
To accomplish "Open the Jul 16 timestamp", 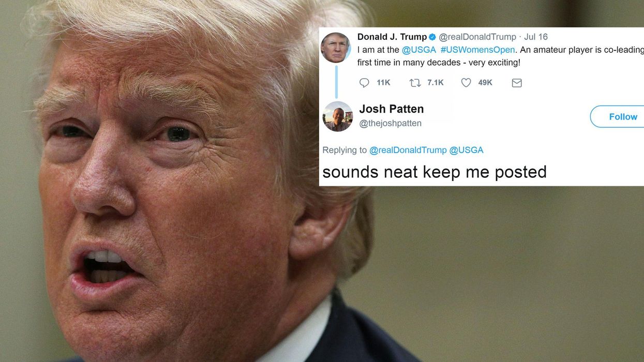I will click(x=536, y=37).
